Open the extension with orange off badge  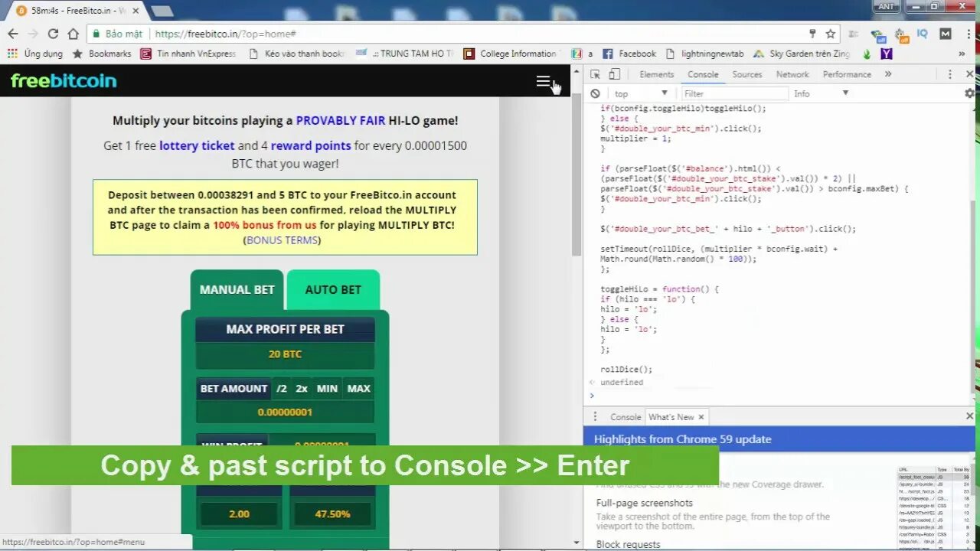(901, 34)
